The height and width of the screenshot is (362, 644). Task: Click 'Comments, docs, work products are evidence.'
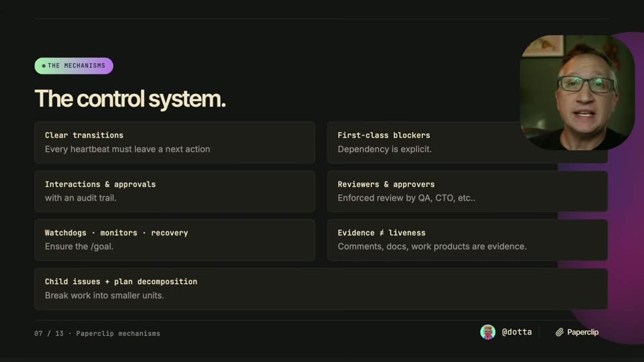[432, 246]
